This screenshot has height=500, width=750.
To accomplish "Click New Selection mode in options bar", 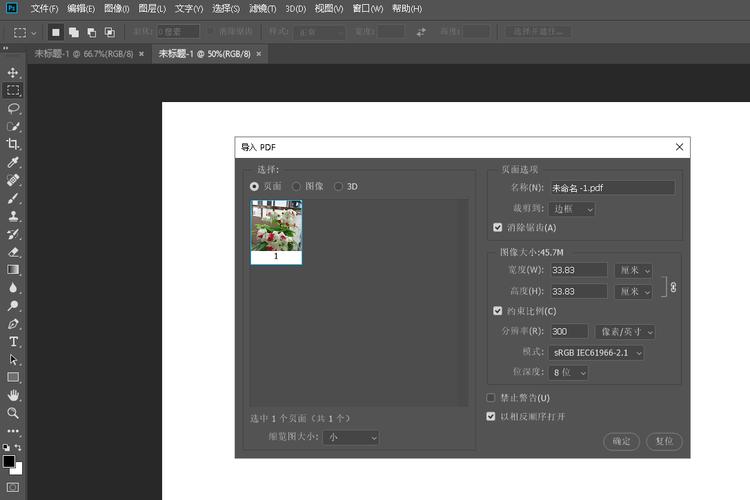I will (55, 33).
